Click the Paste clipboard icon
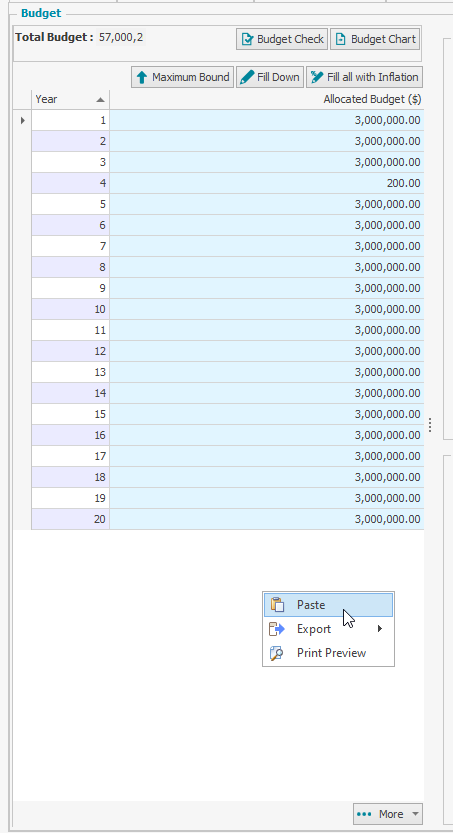This screenshot has height=833, width=453. coord(277,605)
